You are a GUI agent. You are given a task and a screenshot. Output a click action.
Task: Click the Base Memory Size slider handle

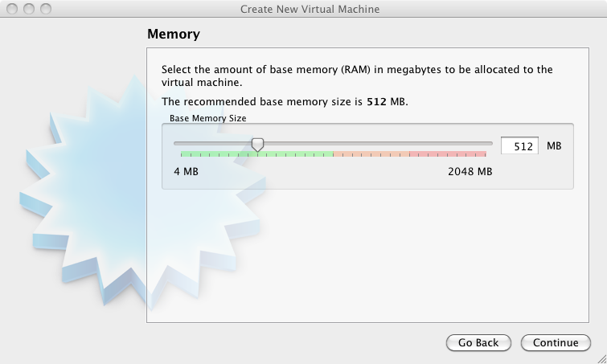click(257, 145)
